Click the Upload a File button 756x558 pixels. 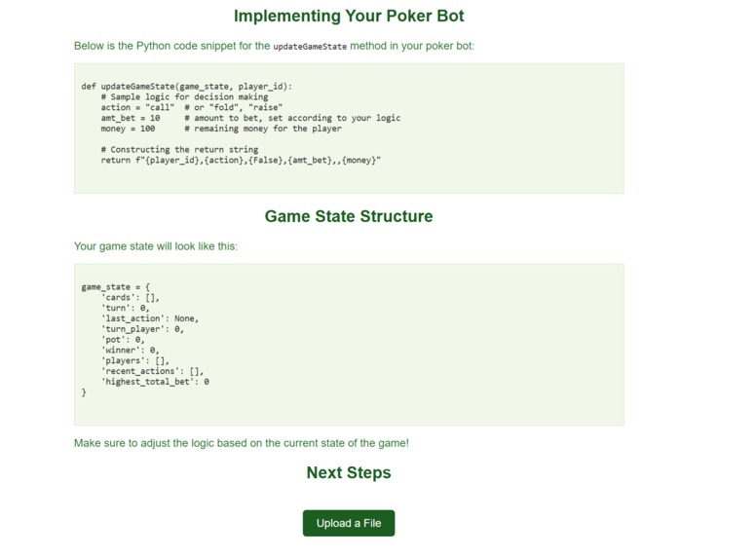[349, 523]
